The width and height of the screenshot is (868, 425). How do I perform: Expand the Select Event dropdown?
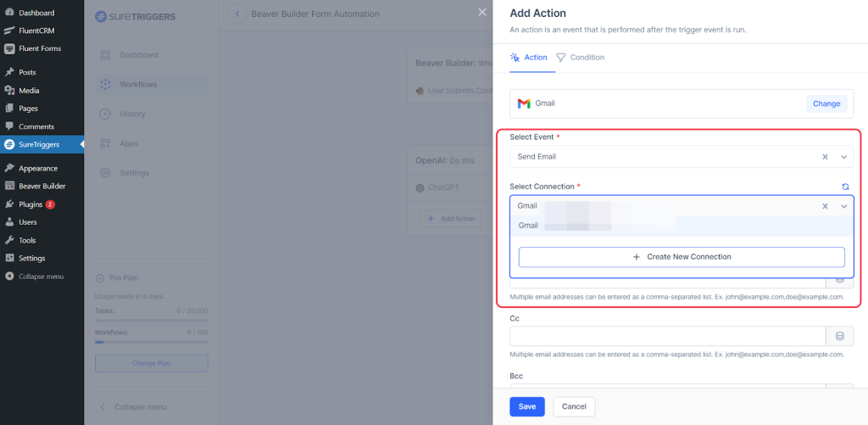843,157
